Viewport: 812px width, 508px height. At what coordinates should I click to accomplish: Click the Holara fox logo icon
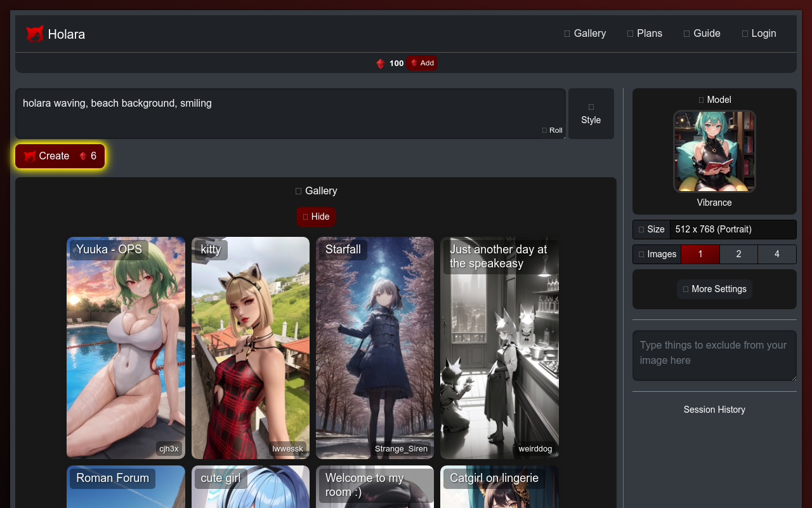tap(35, 34)
